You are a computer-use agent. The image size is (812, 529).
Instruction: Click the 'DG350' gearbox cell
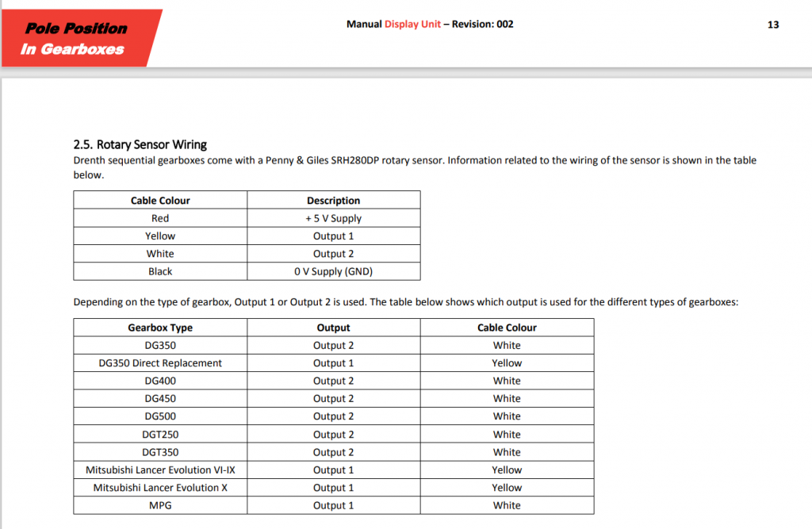(x=160, y=345)
